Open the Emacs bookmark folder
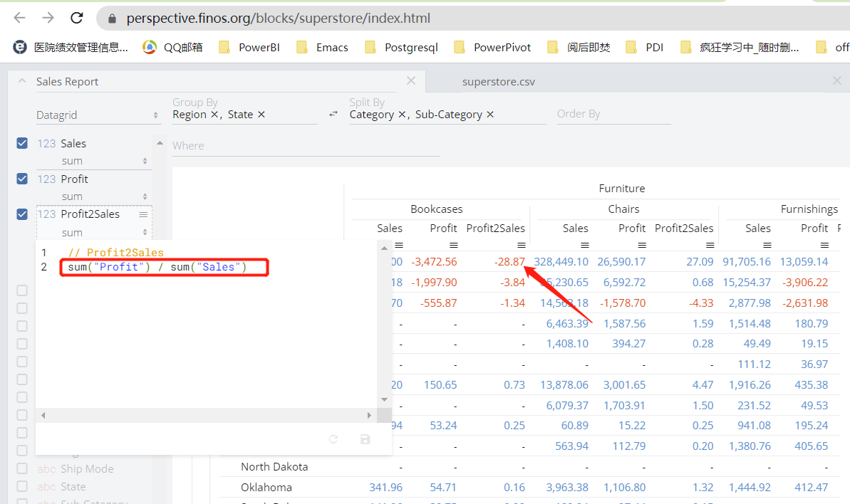850x504 pixels. [x=322, y=48]
